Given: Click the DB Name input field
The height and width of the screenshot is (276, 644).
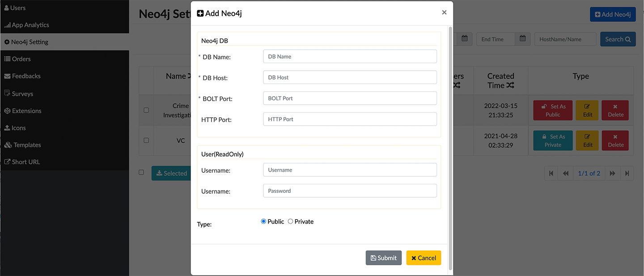Looking at the screenshot, I should point(350,56).
